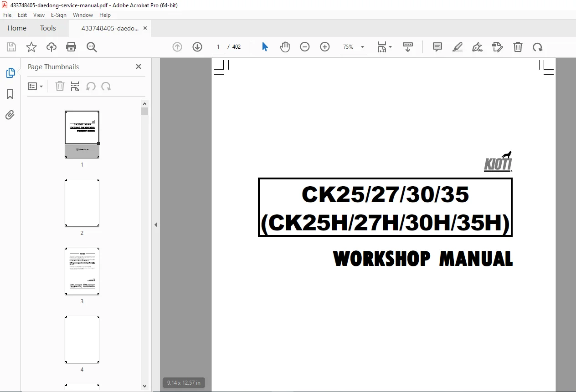This screenshot has width=576, height=392.
Task: Delete page using toolbar trash icon
Action: point(518,47)
